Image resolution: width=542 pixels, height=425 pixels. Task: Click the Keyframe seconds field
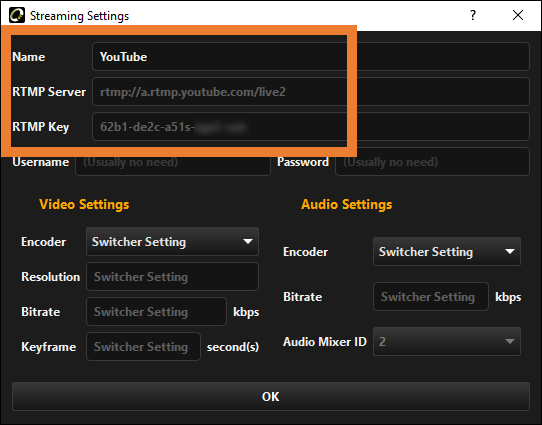tap(143, 347)
